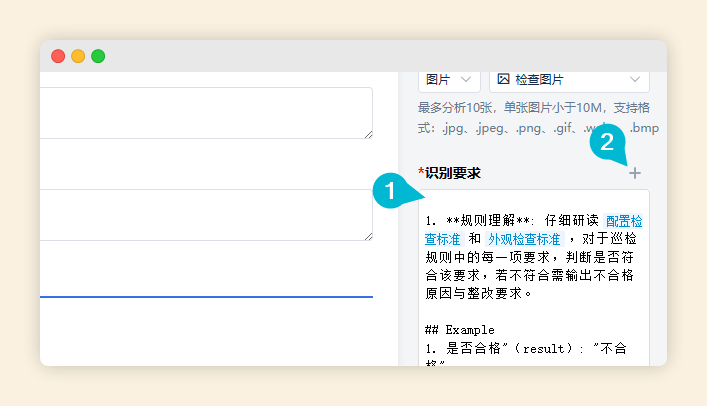
Task: Click the '## Example' line in the prompt
Action: (459, 330)
